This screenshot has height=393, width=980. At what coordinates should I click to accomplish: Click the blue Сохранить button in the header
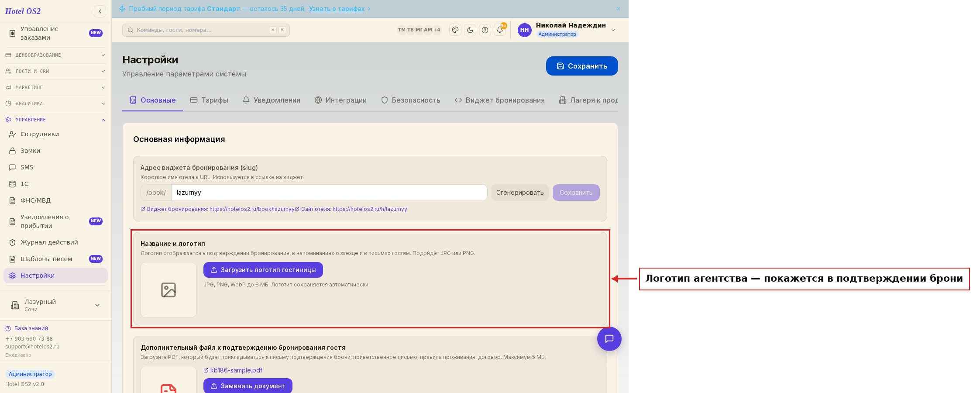582,66
